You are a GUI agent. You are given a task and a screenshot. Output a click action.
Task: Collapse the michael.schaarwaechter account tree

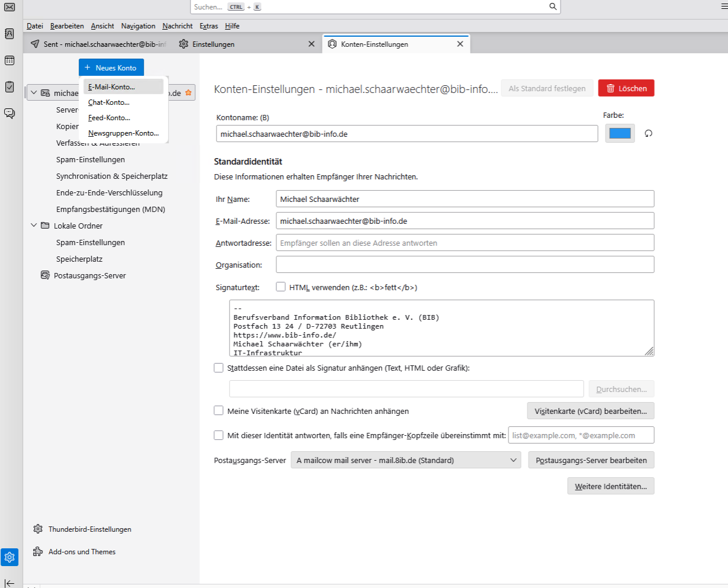(34, 93)
